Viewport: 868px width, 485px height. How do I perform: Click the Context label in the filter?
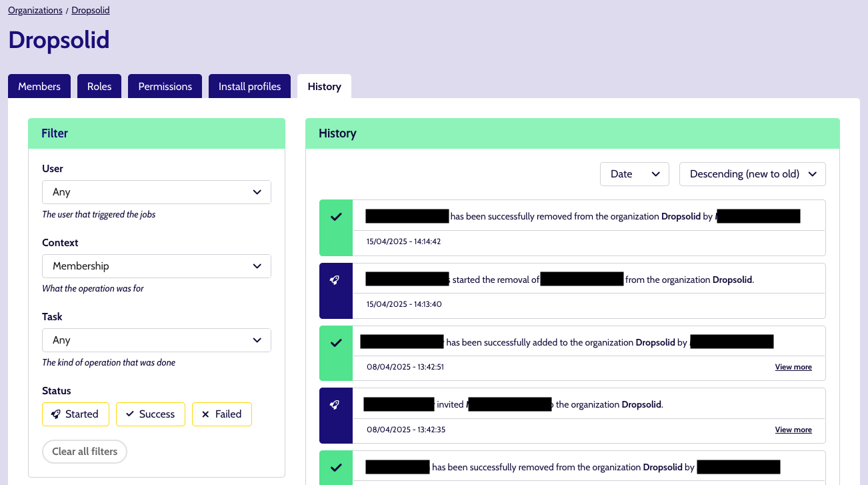pos(60,243)
